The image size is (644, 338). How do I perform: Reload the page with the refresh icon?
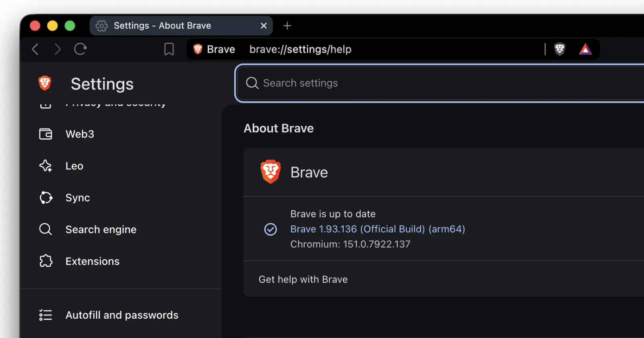pyautogui.click(x=80, y=49)
